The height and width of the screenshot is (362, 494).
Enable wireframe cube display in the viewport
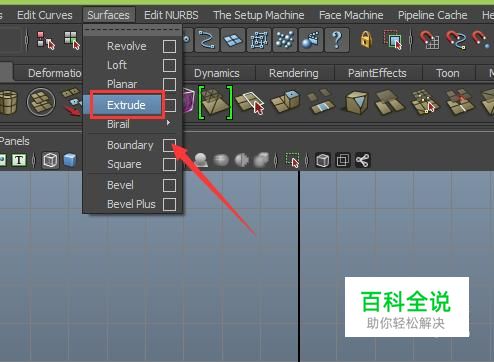[x=50, y=160]
